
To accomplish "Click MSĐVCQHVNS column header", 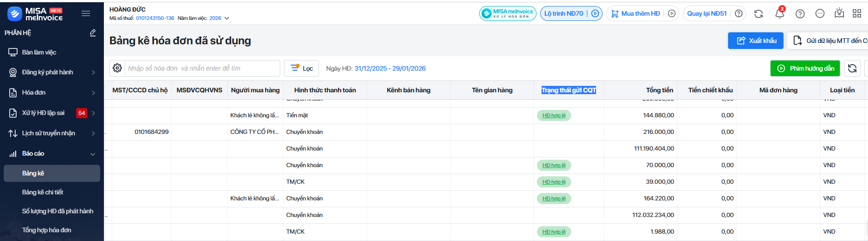I will tap(199, 90).
